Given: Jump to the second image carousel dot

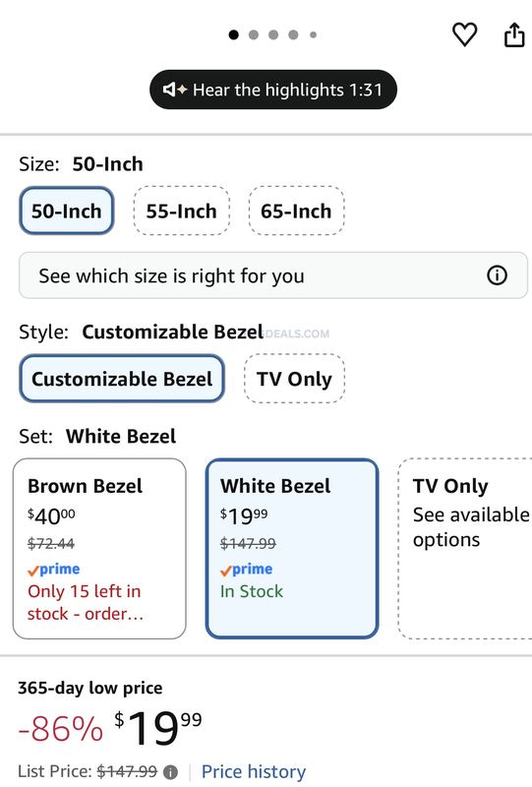Looking at the screenshot, I should [254, 34].
